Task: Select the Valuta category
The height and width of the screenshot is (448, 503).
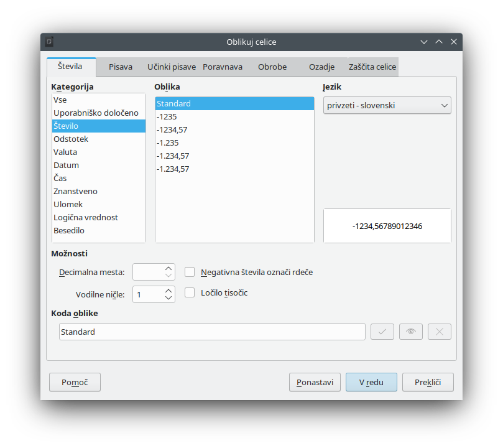Action: click(98, 152)
